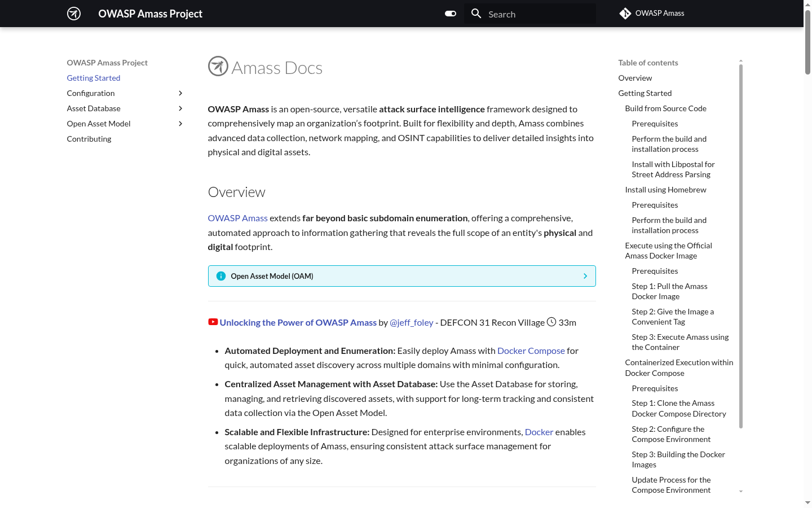Image resolution: width=812 pixels, height=508 pixels.
Task: Click the Amass logo in the header
Action: point(74,14)
